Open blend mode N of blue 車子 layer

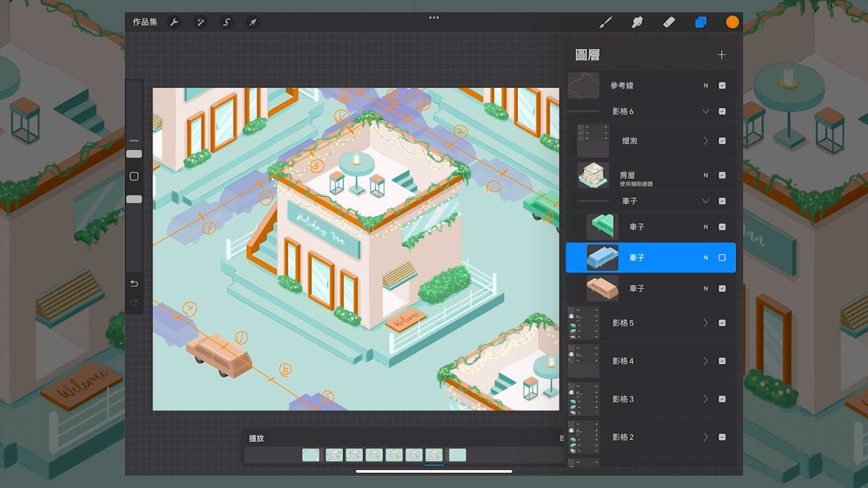click(706, 258)
